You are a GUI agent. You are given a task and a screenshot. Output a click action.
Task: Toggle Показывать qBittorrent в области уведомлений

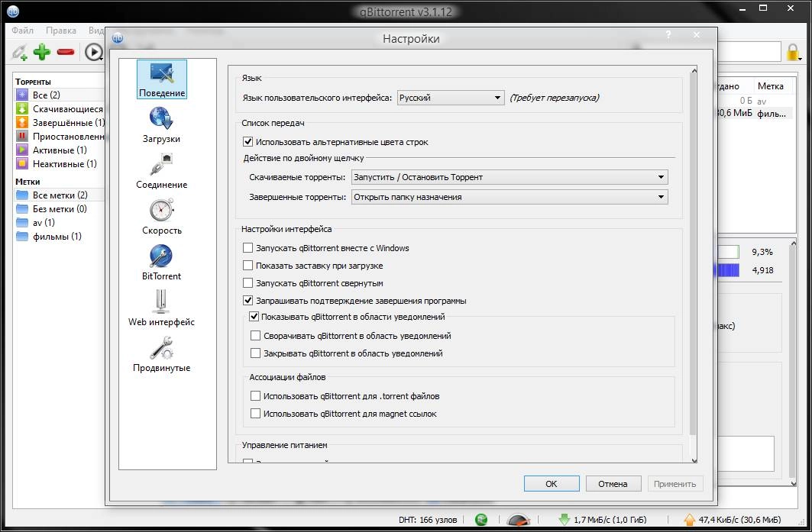[x=254, y=317]
